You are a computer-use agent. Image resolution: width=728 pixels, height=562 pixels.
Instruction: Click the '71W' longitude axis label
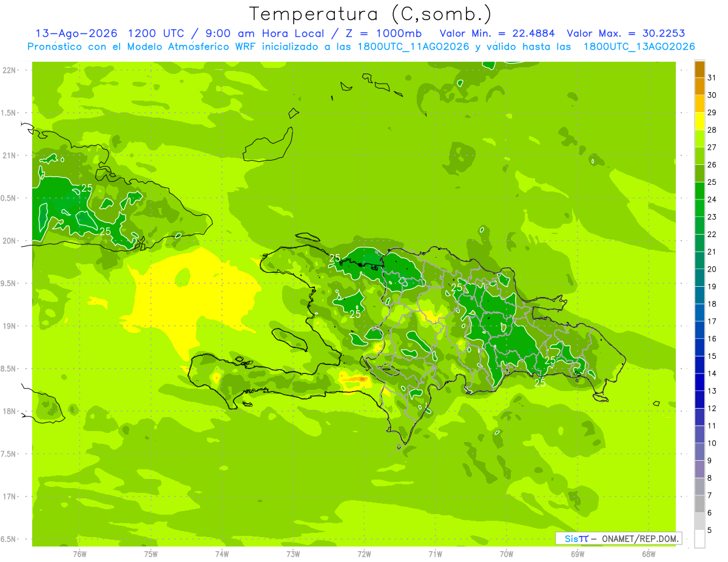click(435, 554)
